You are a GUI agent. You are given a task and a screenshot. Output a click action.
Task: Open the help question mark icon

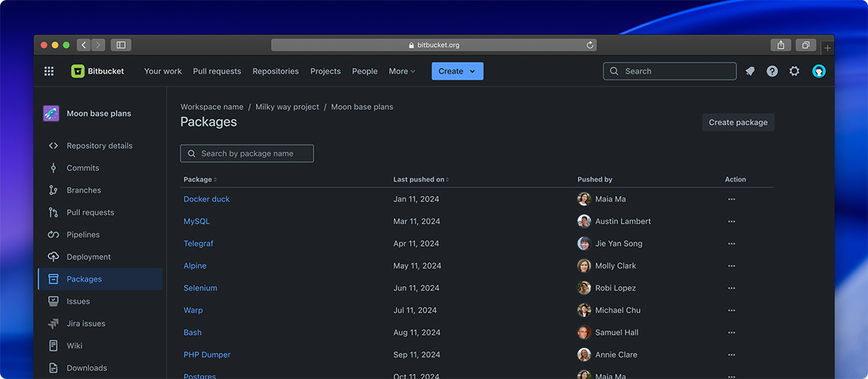coord(772,71)
